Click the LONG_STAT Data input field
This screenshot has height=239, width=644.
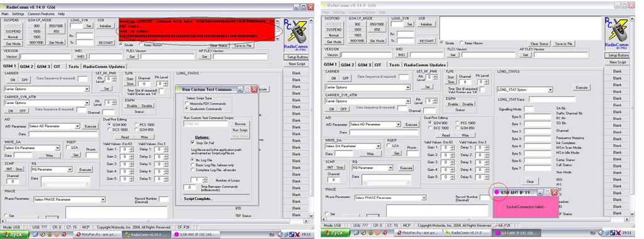tap(552, 99)
